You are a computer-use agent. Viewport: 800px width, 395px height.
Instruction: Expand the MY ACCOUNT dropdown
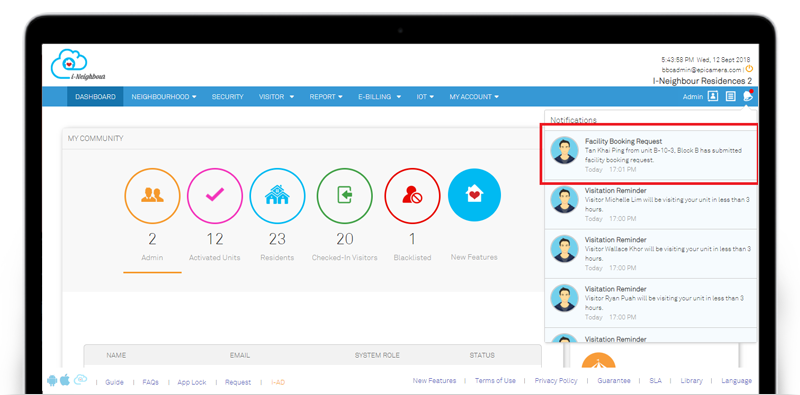coord(474,96)
